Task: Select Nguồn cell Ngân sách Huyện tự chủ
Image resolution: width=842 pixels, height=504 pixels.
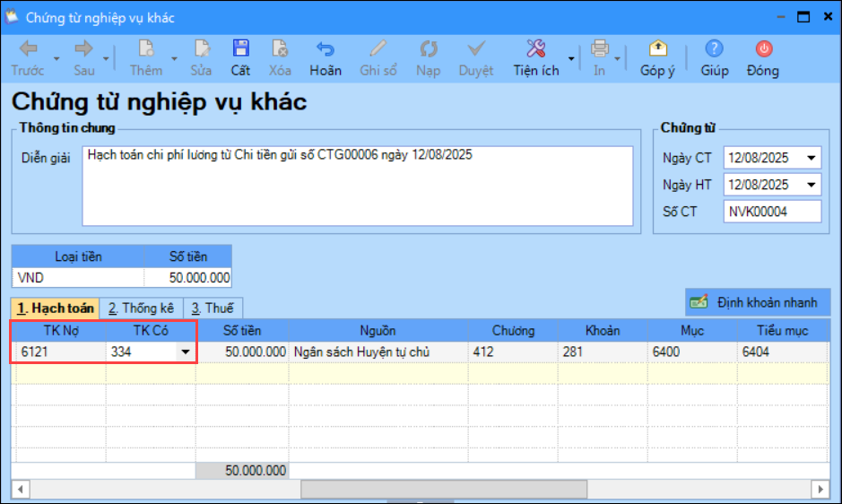Action: [x=378, y=352]
